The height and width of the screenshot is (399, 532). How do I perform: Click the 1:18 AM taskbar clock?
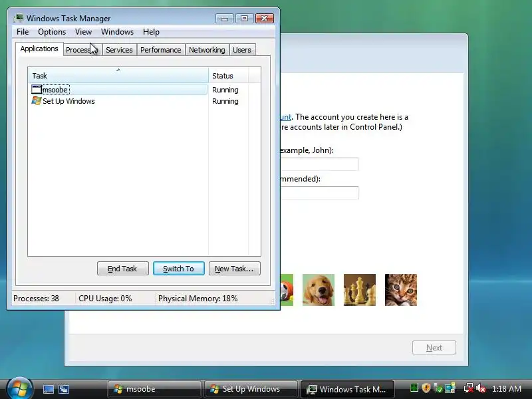[x=507, y=388]
